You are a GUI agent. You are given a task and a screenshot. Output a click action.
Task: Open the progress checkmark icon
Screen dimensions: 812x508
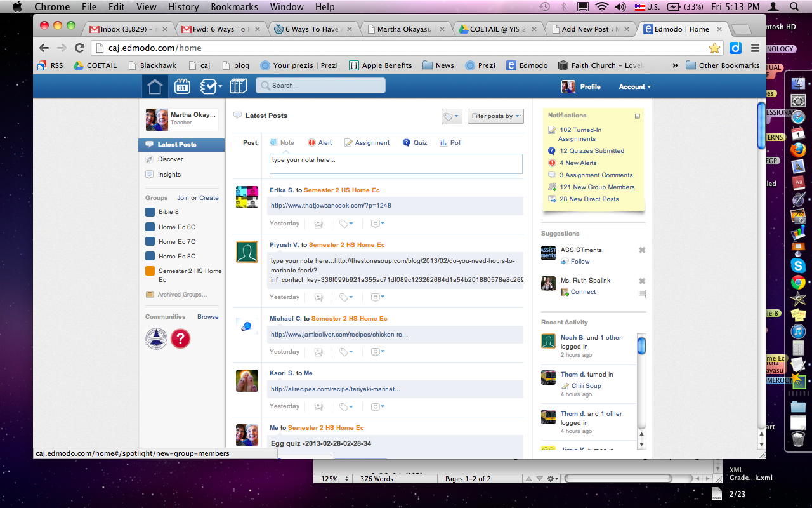(210, 86)
